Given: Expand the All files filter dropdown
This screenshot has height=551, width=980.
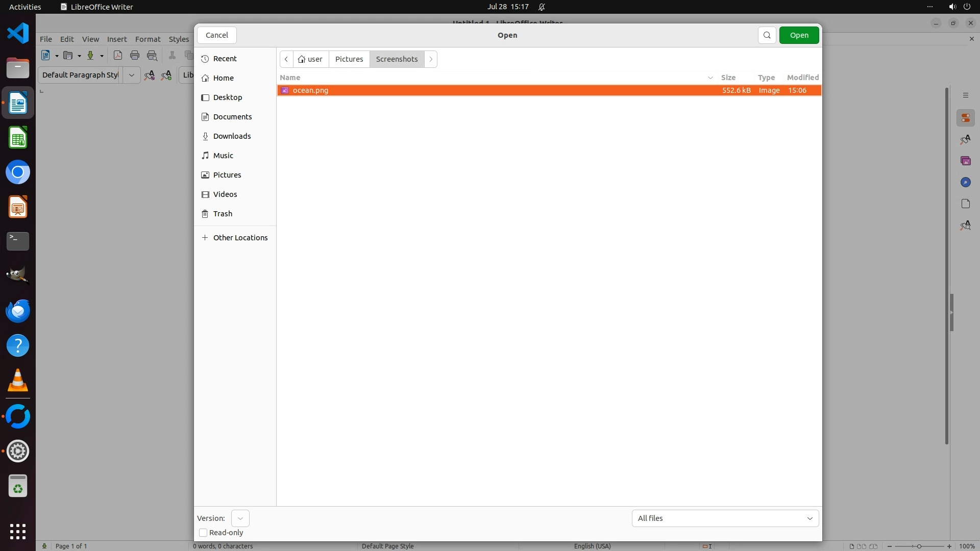Looking at the screenshot, I should point(725,518).
